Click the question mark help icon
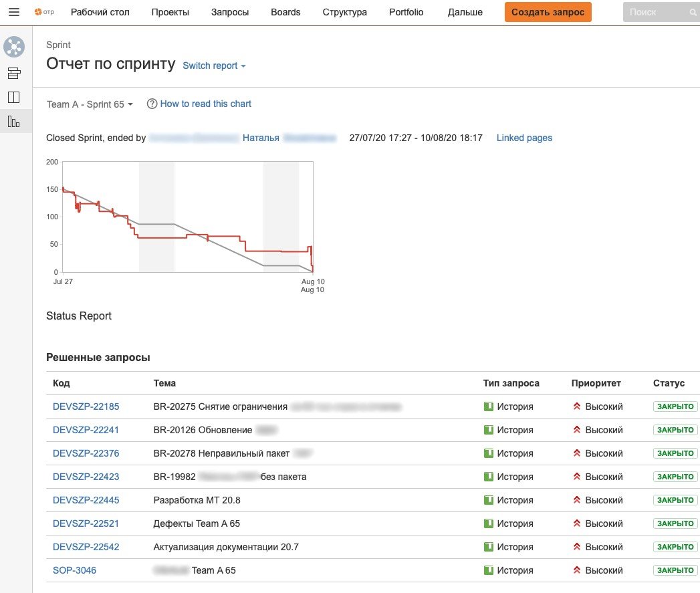The width and height of the screenshot is (700, 593). [152, 104]
